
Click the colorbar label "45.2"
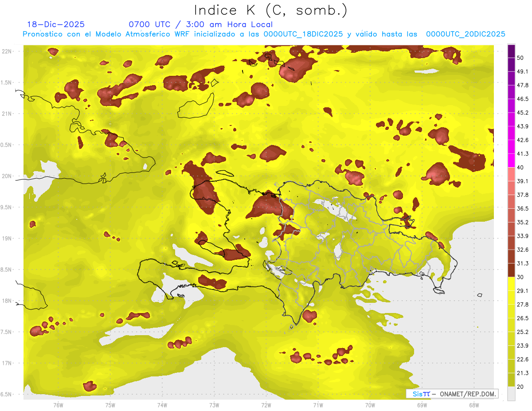(x=522, y=113)
